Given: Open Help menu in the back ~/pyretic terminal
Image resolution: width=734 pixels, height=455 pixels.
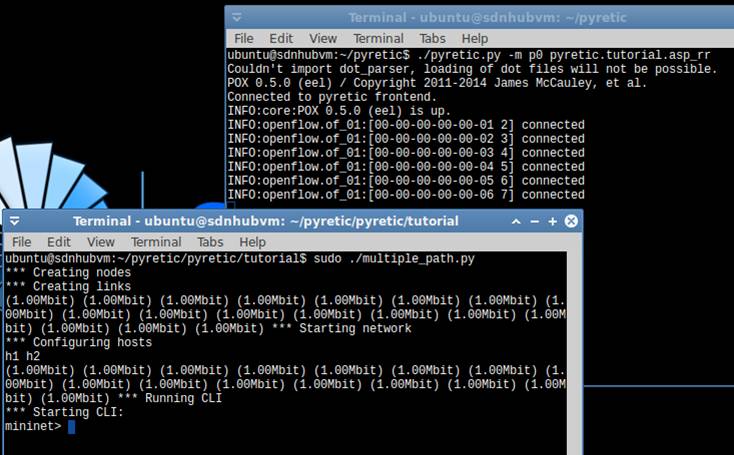Looking at the screenshot, I should (x=475, y=38).
